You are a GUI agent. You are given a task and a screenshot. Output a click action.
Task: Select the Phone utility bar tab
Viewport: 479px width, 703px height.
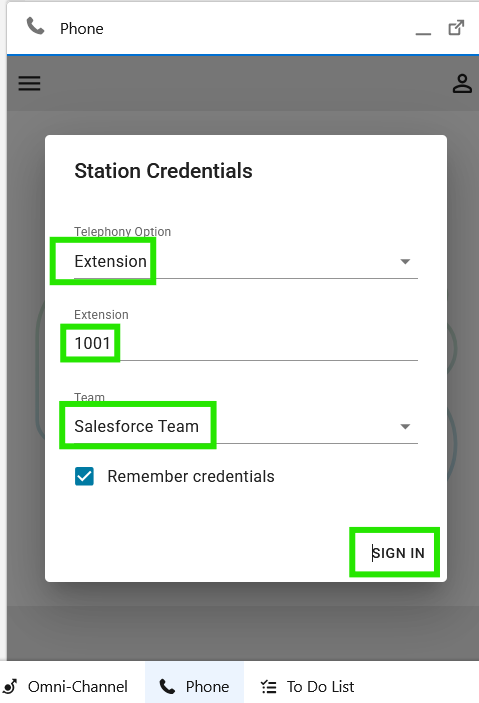[x=194, y=686]
